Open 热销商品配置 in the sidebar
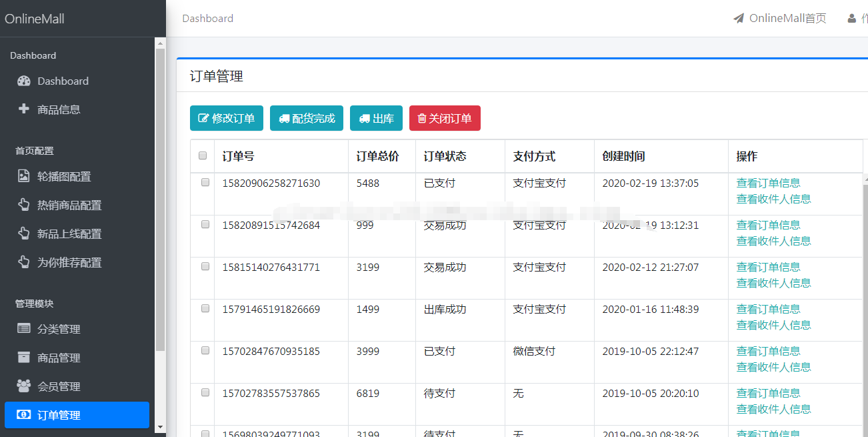Image resolution: width=868 pixels, height=437 pixels. [77, 205]
